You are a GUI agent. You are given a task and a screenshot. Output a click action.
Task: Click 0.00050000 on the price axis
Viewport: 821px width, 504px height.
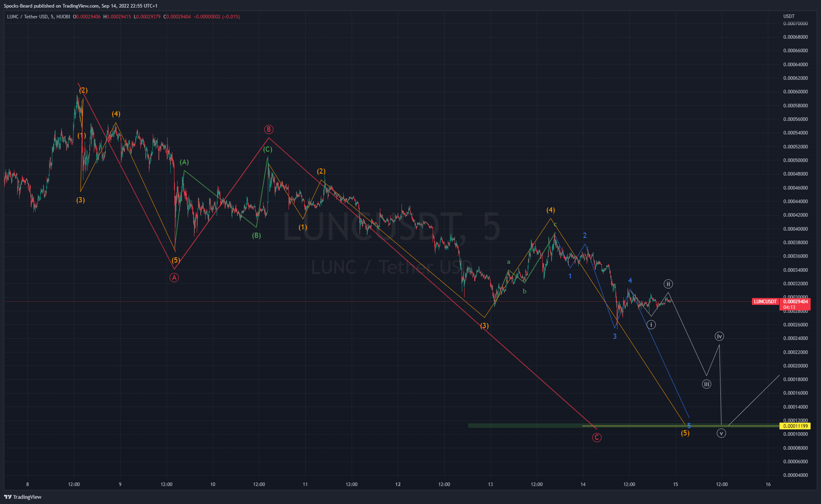795,160
